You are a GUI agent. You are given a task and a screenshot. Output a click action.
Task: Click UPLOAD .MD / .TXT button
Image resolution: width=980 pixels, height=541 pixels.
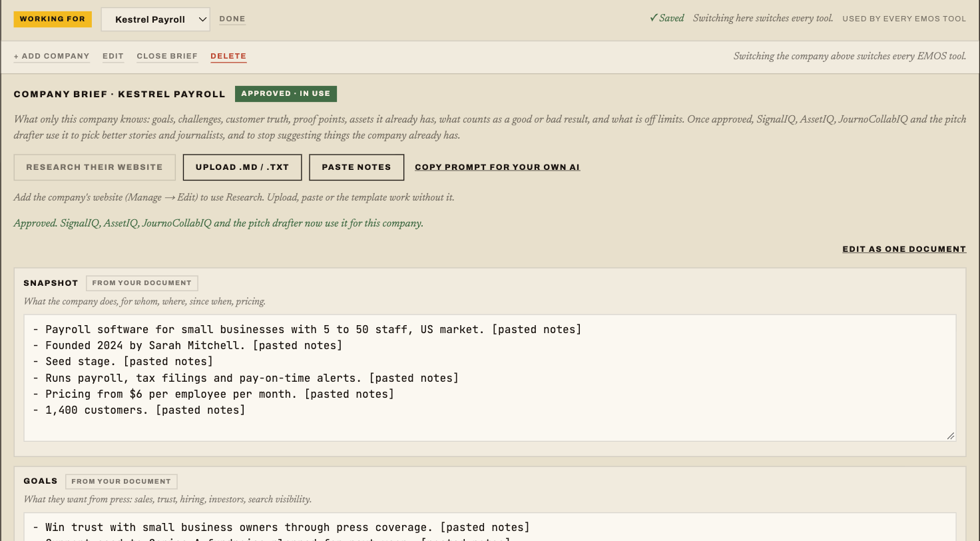pyautogui.click(x=242, y=167)
